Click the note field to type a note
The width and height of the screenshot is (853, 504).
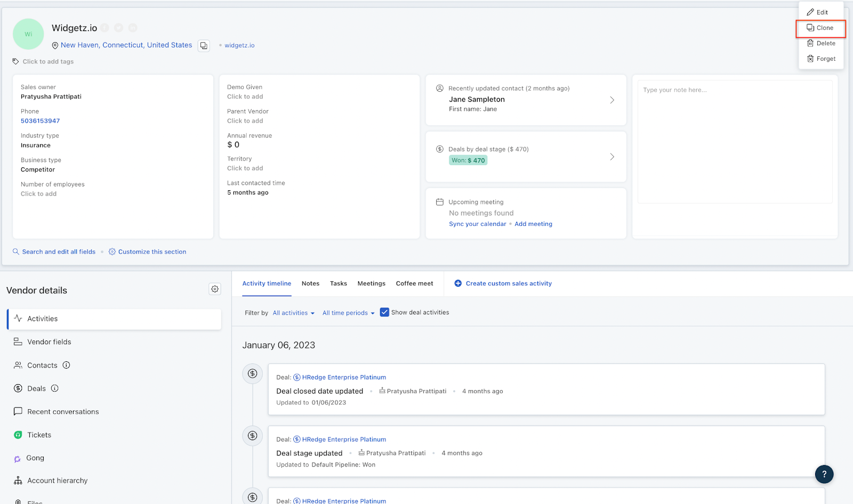(x=735, y=141)
